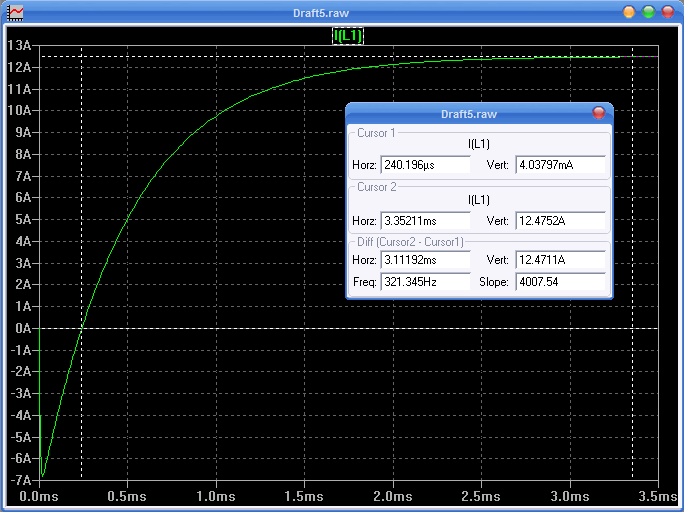Click Cursor 1 Horz field showing 240.196µs

424,165
